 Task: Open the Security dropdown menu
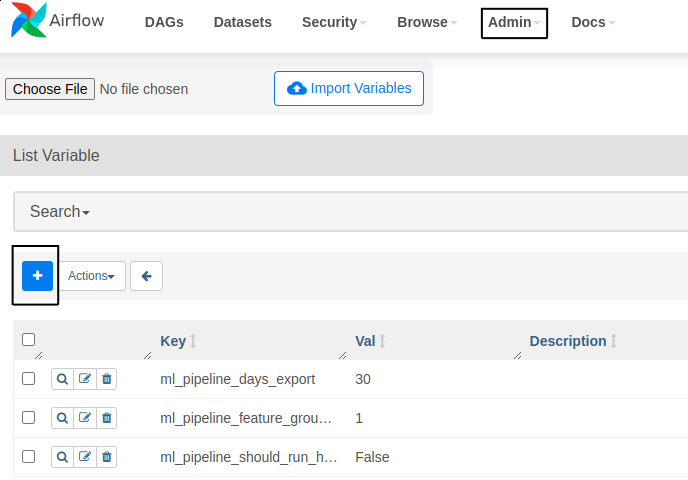click(334, 22)
